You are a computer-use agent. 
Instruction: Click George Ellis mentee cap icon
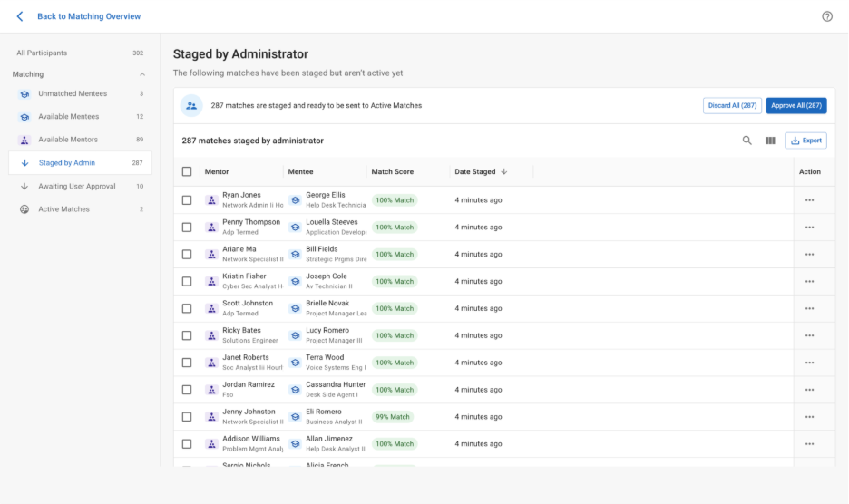coord(295,200)
